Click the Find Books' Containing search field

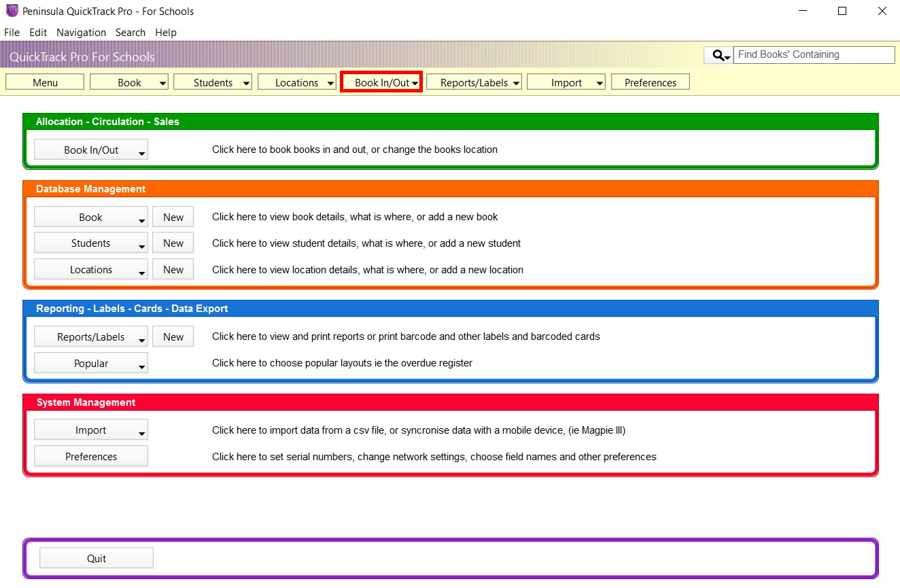coord(814,55)
